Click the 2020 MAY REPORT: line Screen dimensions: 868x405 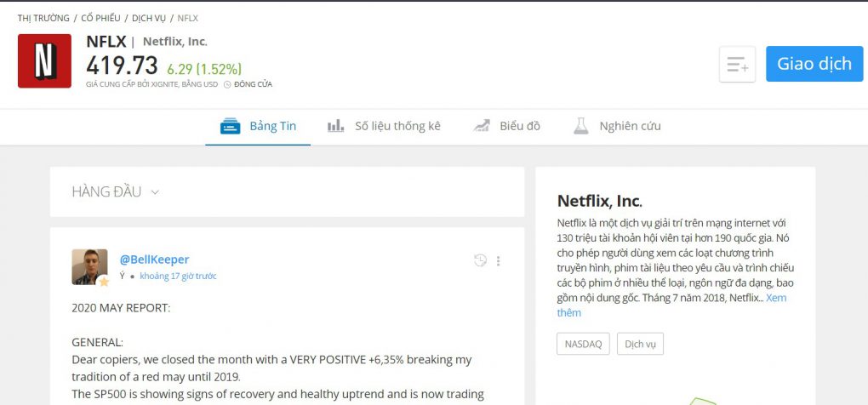click(121, 308)
